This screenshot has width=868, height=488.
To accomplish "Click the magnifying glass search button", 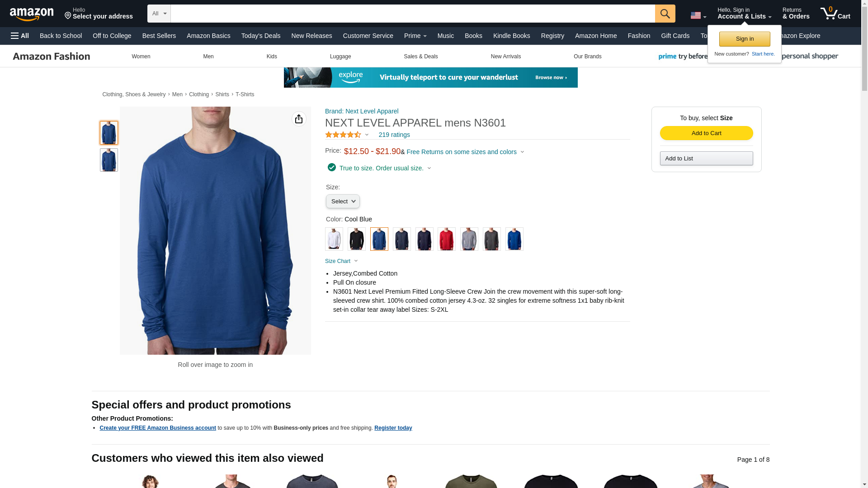I will coord(665,14).
